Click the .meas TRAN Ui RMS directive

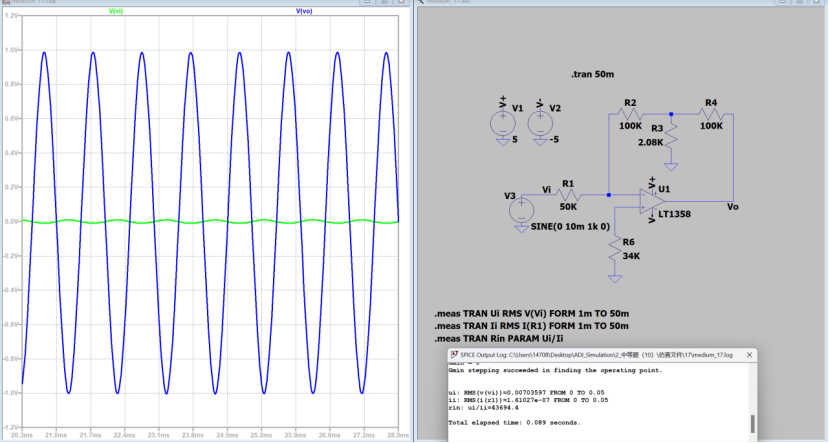point(531,313)
